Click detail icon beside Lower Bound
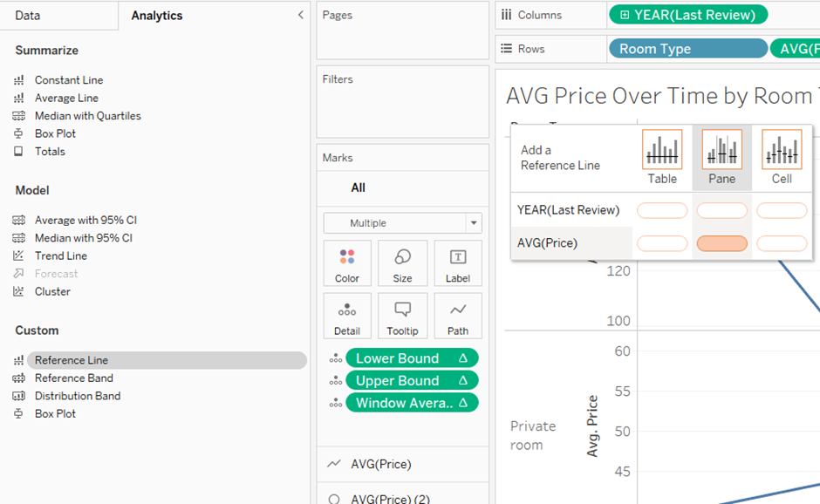 (335, 358)
